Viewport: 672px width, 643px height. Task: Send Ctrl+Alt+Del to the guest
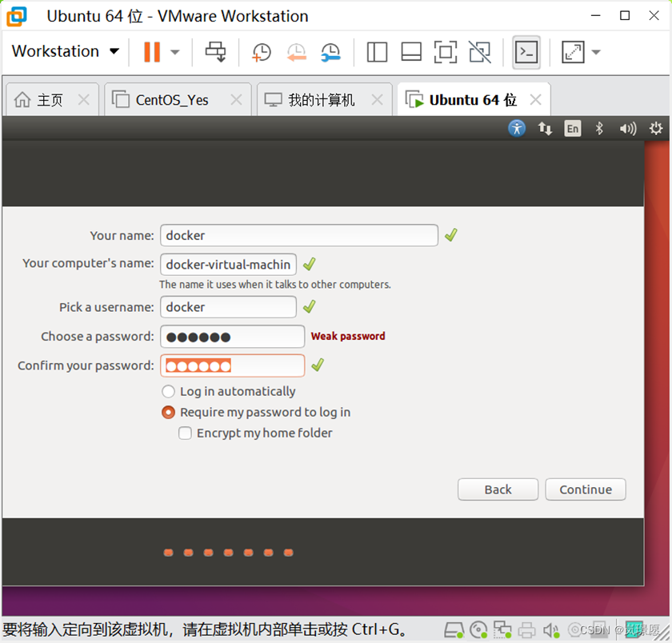pyautogui.click(x=214, y=51)
